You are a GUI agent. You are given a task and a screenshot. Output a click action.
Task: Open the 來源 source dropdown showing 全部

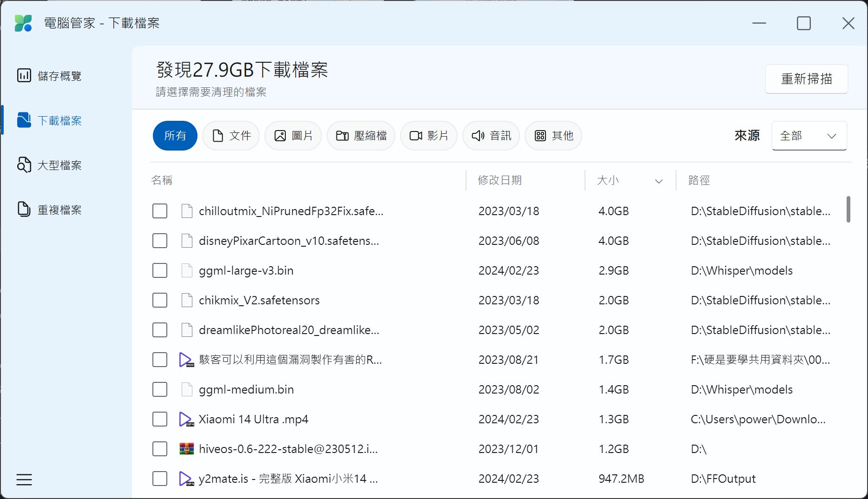point(809,136)
